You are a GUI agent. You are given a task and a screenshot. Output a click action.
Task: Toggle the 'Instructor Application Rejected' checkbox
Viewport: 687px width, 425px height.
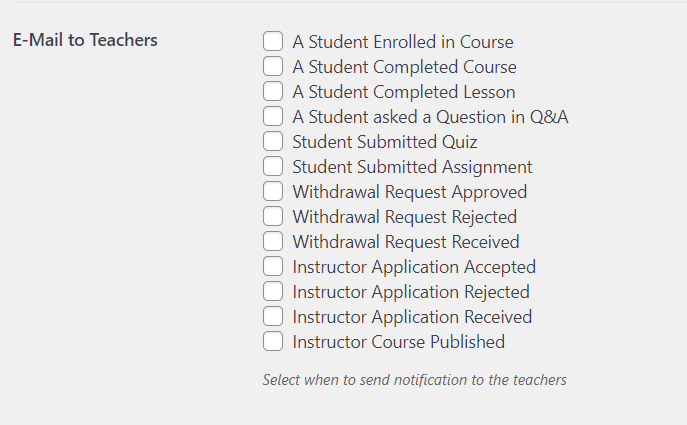click(x=273, y=292)
